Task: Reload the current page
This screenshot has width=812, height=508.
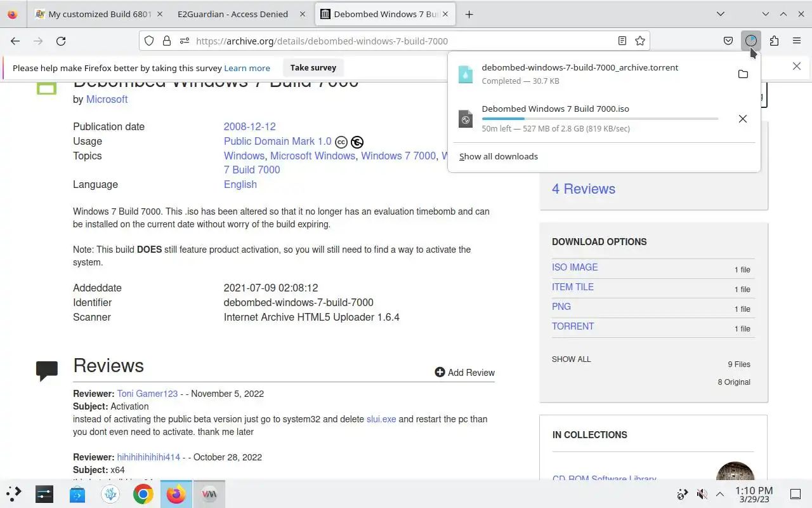Action: [x=61, y=41]
